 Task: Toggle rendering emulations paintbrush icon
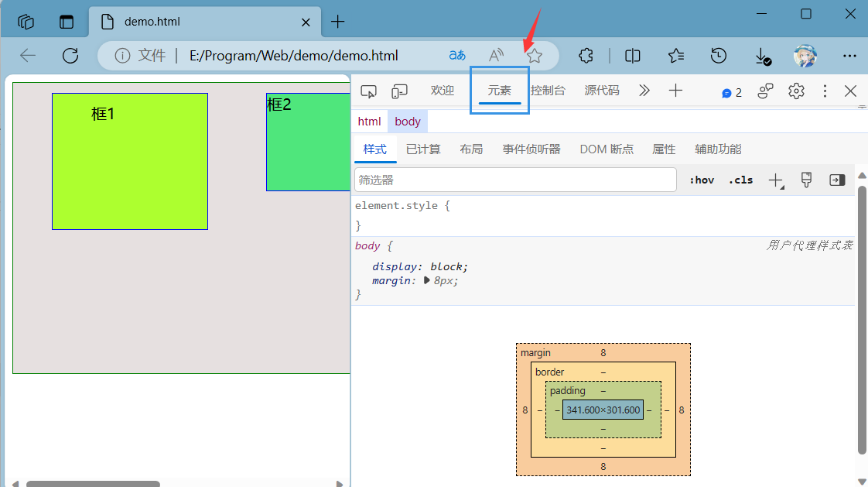(807, 180)
